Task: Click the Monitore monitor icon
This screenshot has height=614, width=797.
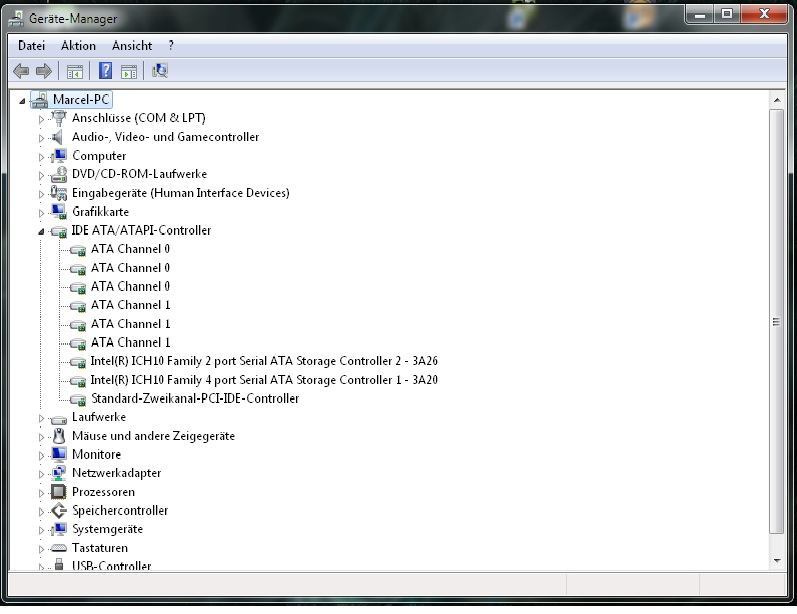Action: point(59,454)
